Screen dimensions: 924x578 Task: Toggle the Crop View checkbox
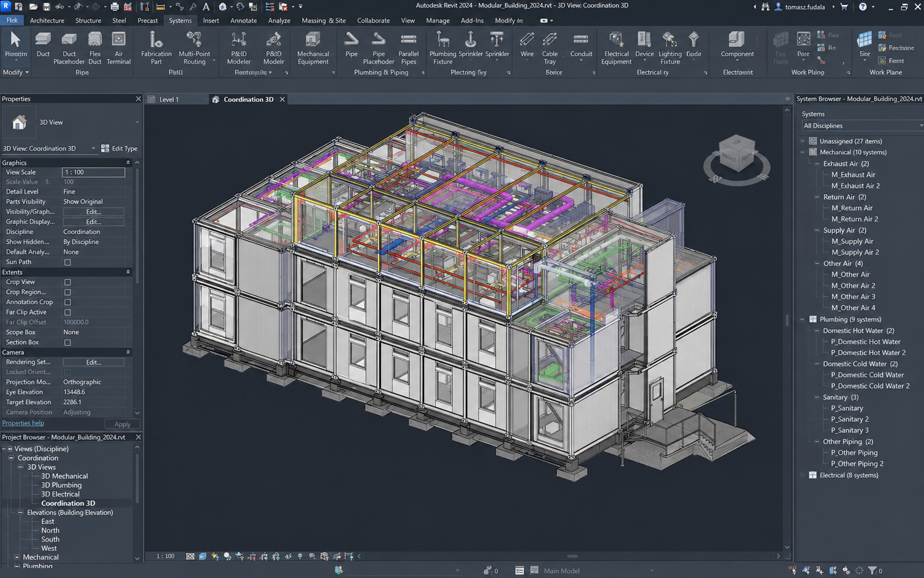click(x=68, y=282)
